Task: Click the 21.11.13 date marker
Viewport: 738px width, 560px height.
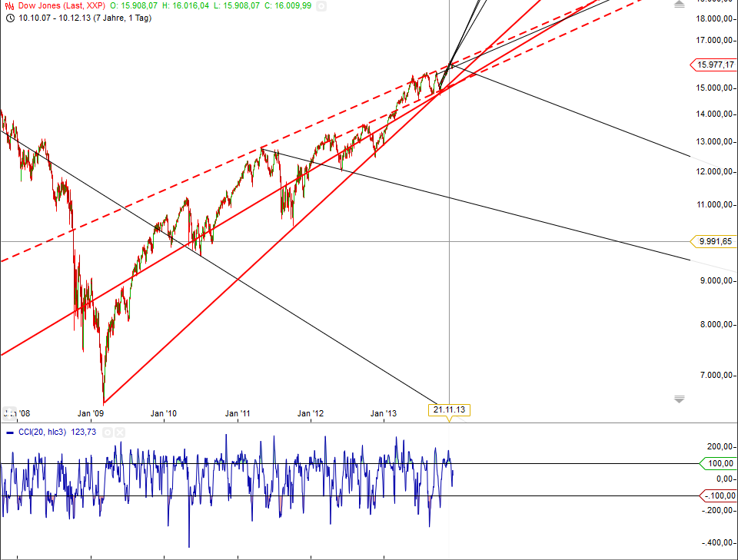Action: [449, 409]
